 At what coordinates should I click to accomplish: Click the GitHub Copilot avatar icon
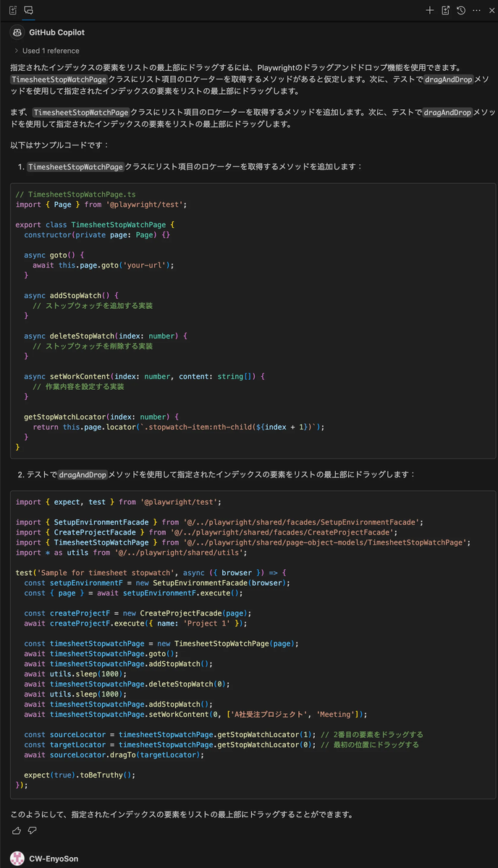point(17,33)
